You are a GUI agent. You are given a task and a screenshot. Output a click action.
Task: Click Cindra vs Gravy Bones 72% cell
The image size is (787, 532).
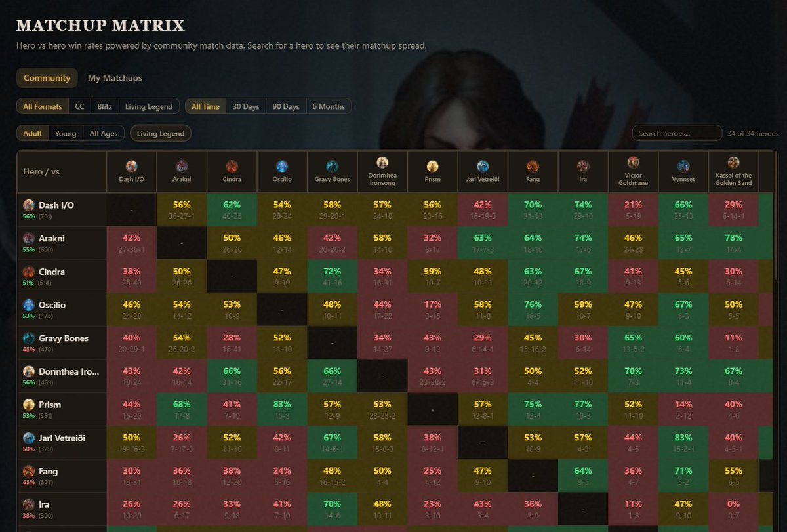(333, 276)
